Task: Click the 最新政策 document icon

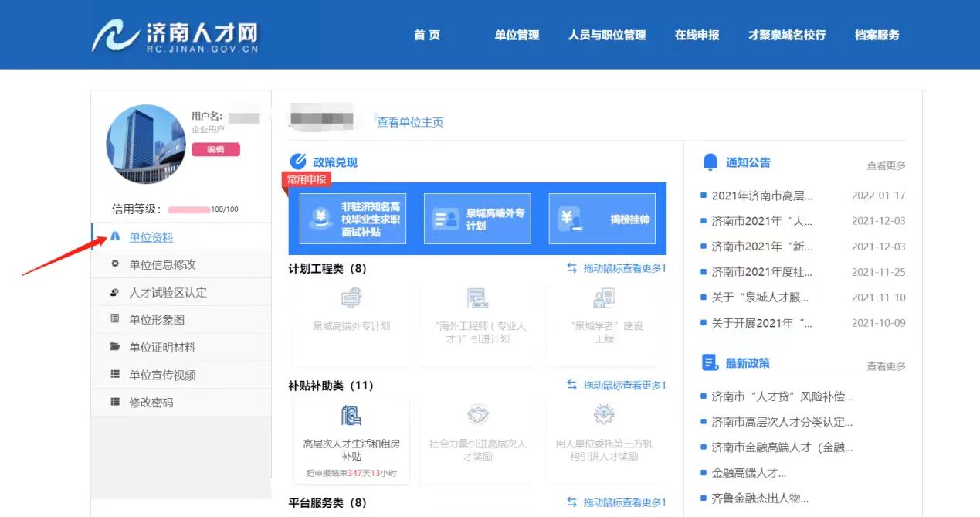Action: click(710, 362)
